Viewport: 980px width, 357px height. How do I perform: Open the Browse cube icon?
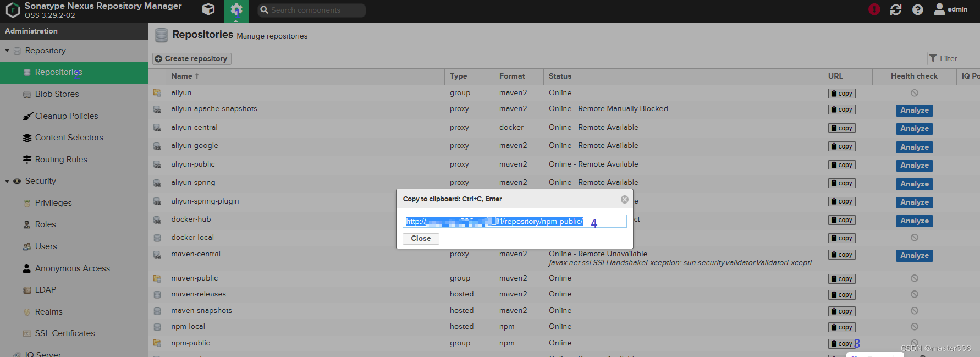click(x=208, y=9)
